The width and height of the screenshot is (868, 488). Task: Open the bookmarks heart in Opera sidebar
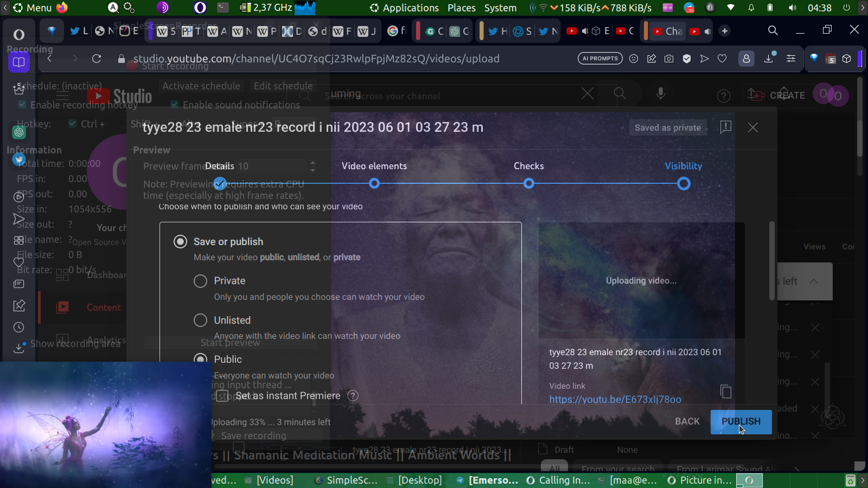tap(19, 262)
